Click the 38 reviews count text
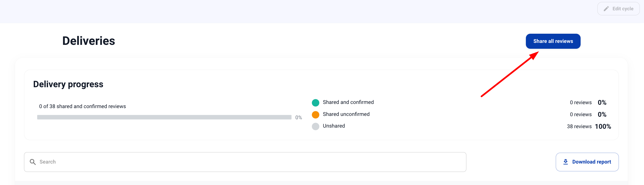644x185 pixels. [x=579, y=126]
